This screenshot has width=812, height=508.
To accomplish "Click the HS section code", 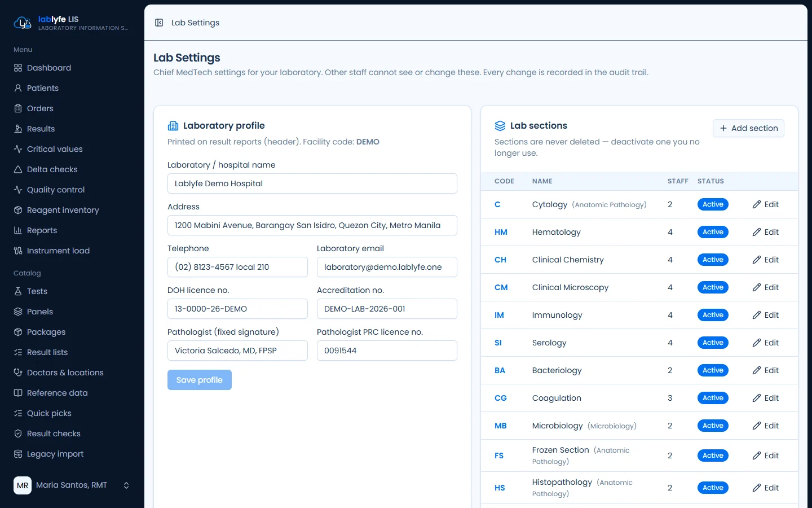I will 500,488.
